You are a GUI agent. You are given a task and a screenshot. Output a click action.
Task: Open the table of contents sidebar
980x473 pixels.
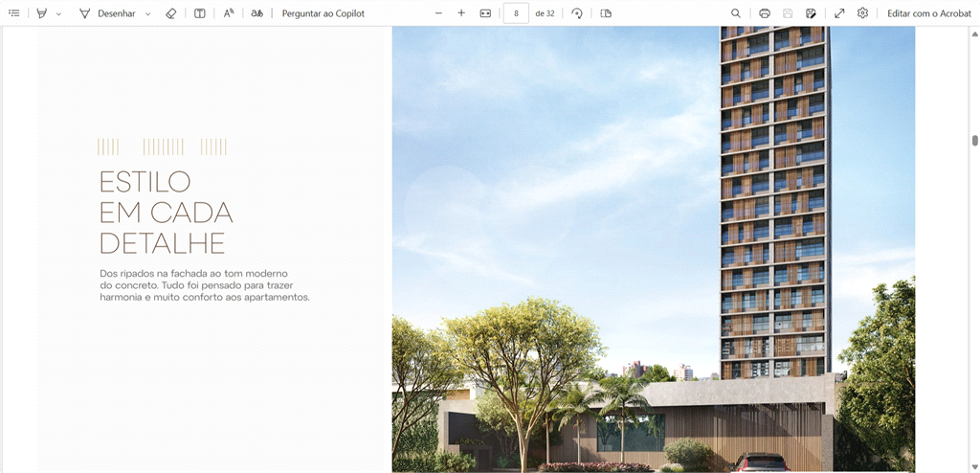(x=14, y=13)
